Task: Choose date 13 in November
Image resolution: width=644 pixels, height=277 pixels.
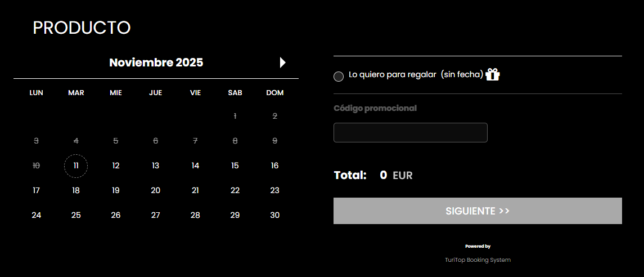Action: pyautogui.click(x=156, y=166)
